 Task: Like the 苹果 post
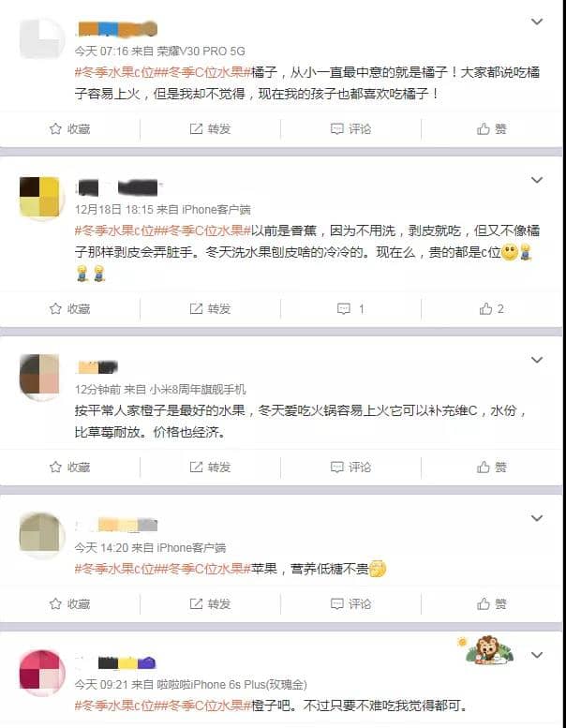pyautogui.click(x=492, y=603)
